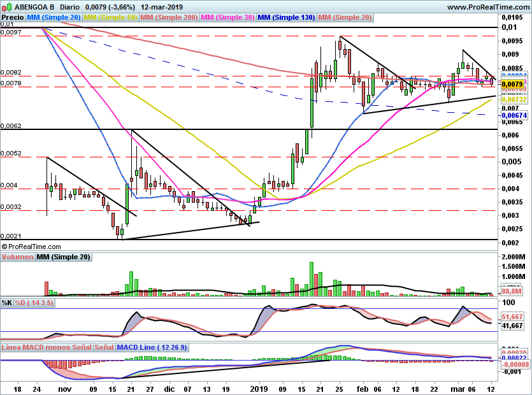Click the magenta MM (Simple 30) label
Image resolution: width=532 pixels, height=395 pixels.
point(227,17)
